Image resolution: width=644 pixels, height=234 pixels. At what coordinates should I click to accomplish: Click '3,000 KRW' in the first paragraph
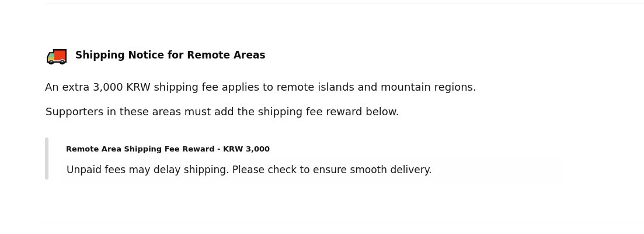121,87
